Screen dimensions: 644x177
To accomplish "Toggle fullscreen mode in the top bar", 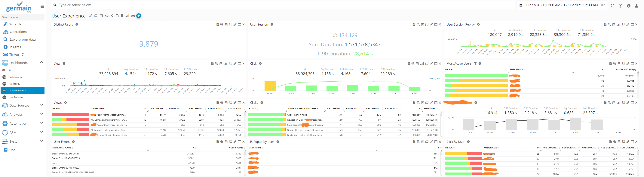I will click(612, 6).
